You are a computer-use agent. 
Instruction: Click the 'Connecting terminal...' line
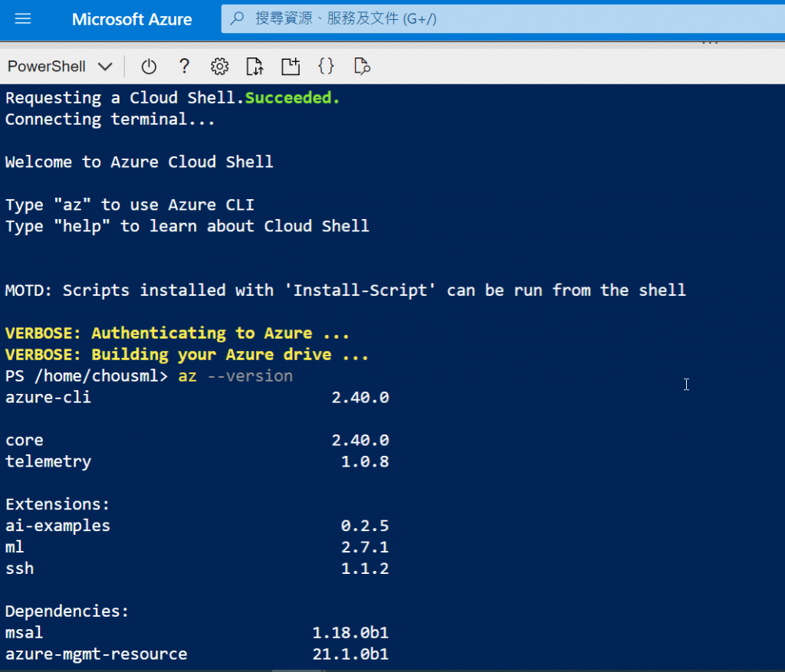[110, 119]
